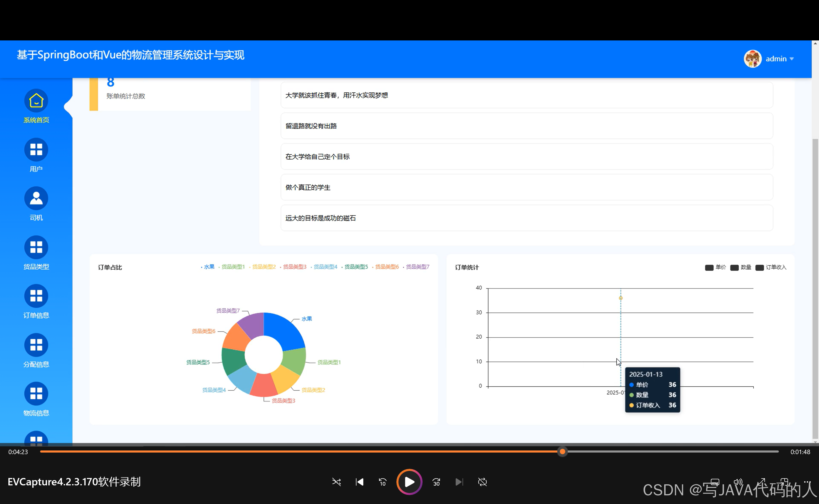Toggle 货品类型3 legend item
This screenshot has height=504, width=819.
293,267
